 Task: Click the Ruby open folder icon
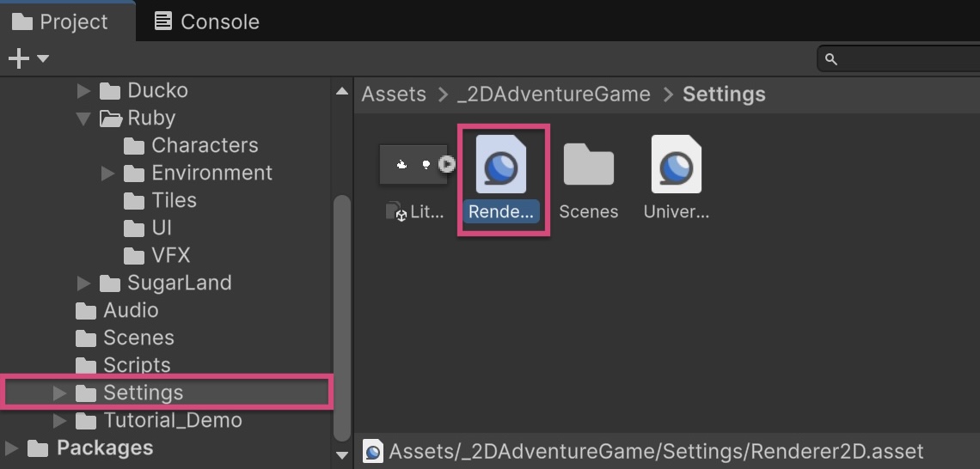click(x=111, y=118)
